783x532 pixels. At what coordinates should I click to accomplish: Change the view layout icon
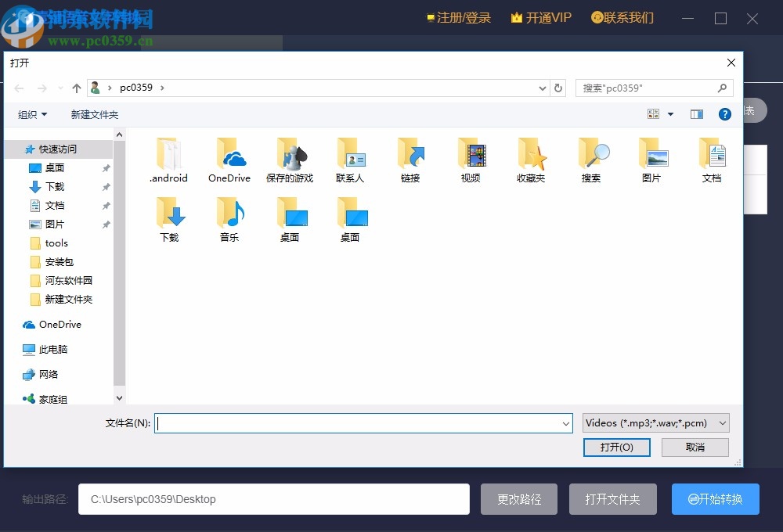click(x=653, y=114)
